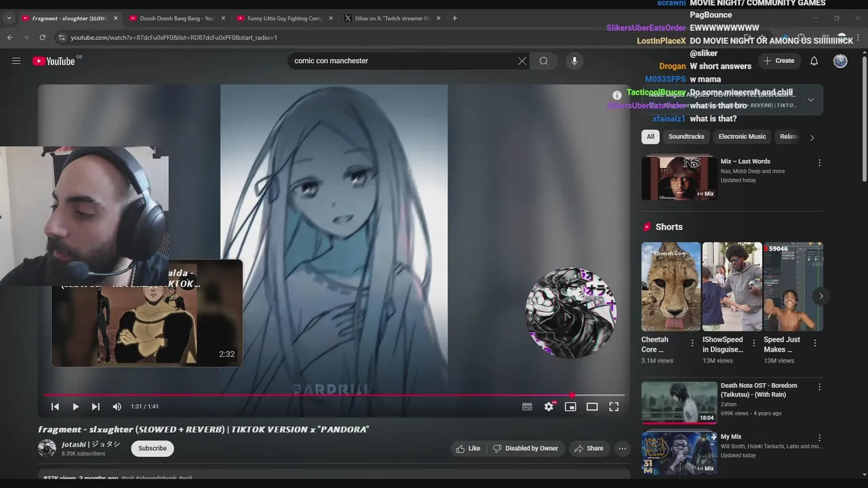The image size is (868, 488).
Task: Share the video
Action: tap(588, 449)
